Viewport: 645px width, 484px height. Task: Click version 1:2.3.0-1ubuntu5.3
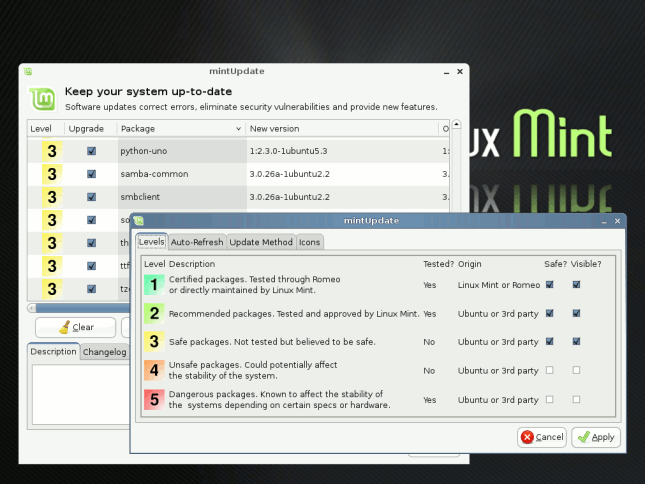[288, 151]
